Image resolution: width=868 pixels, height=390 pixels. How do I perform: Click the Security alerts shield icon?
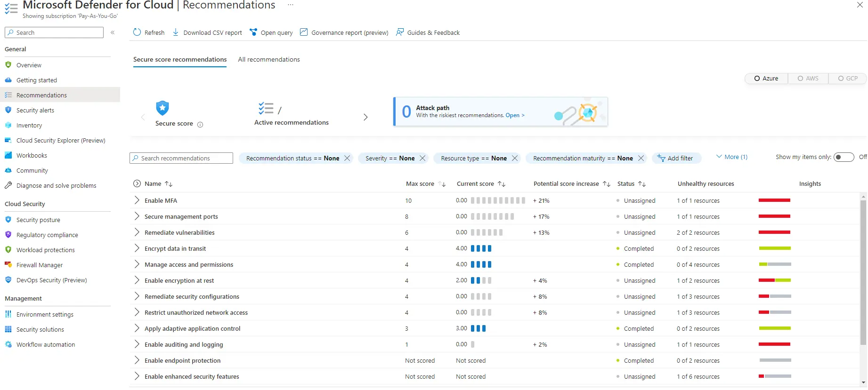point(8,110)
